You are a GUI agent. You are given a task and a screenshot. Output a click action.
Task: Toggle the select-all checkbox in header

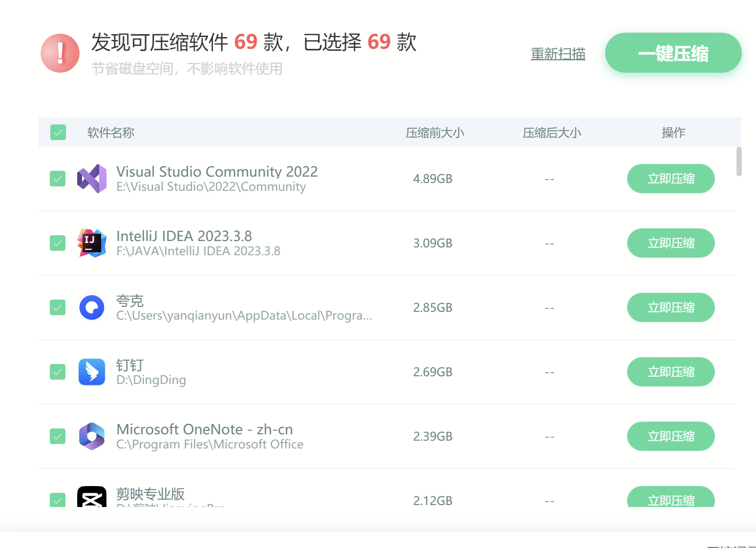[x=58, y=132]
